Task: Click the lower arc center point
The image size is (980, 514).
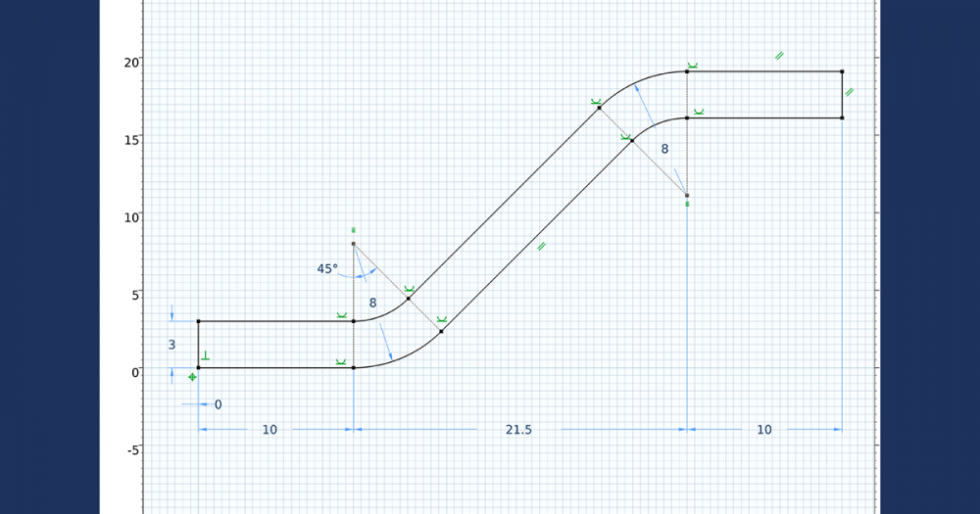Action: pos(353,244)
